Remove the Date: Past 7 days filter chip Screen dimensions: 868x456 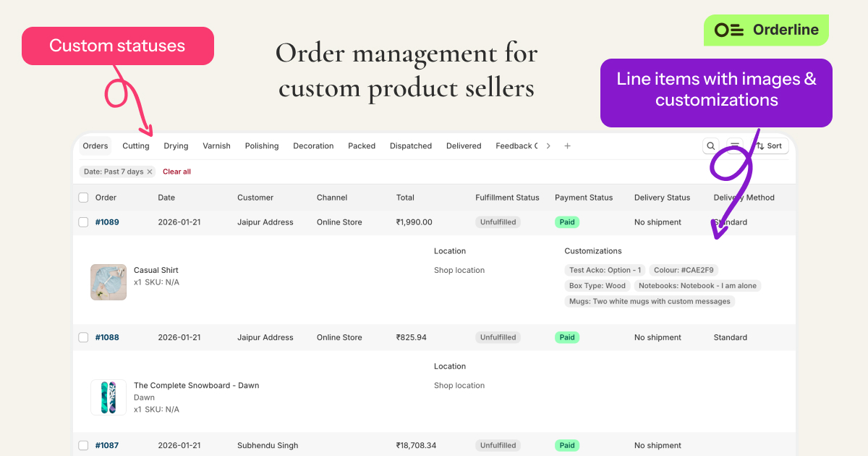coord(150,172)
